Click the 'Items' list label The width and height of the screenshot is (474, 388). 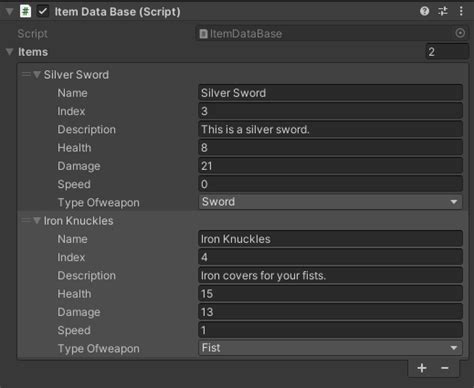tap(33, 52)
